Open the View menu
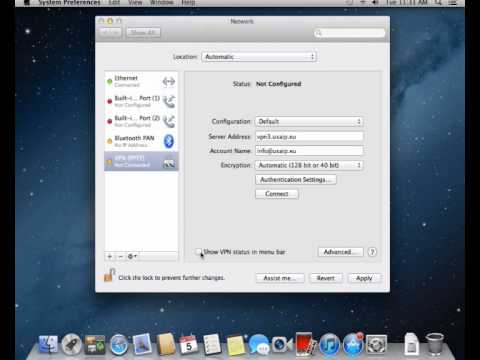 pos(135,3)
